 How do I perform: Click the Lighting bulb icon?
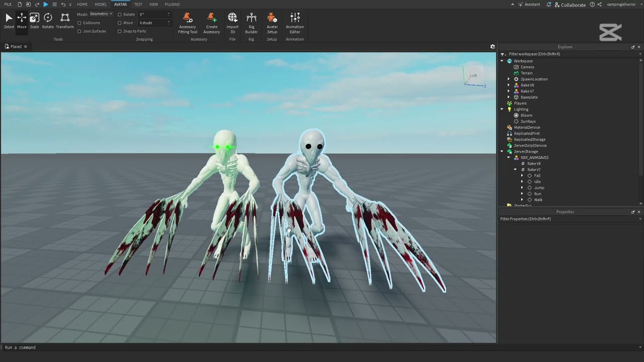pyautogui.click(x=510, y=109)
